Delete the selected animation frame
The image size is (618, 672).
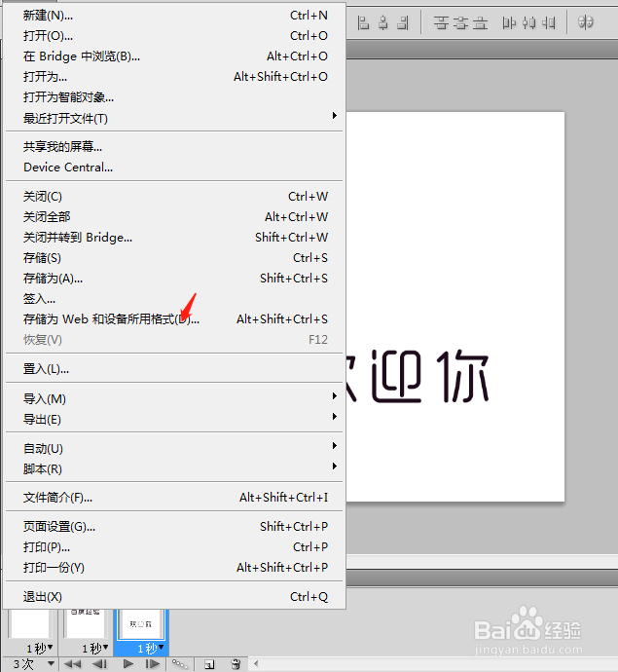pos(236,664)
